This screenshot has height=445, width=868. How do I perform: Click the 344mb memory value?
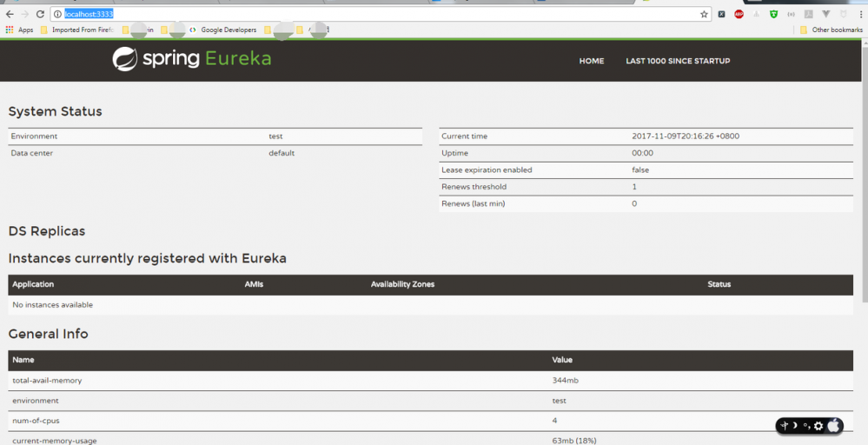565,381
